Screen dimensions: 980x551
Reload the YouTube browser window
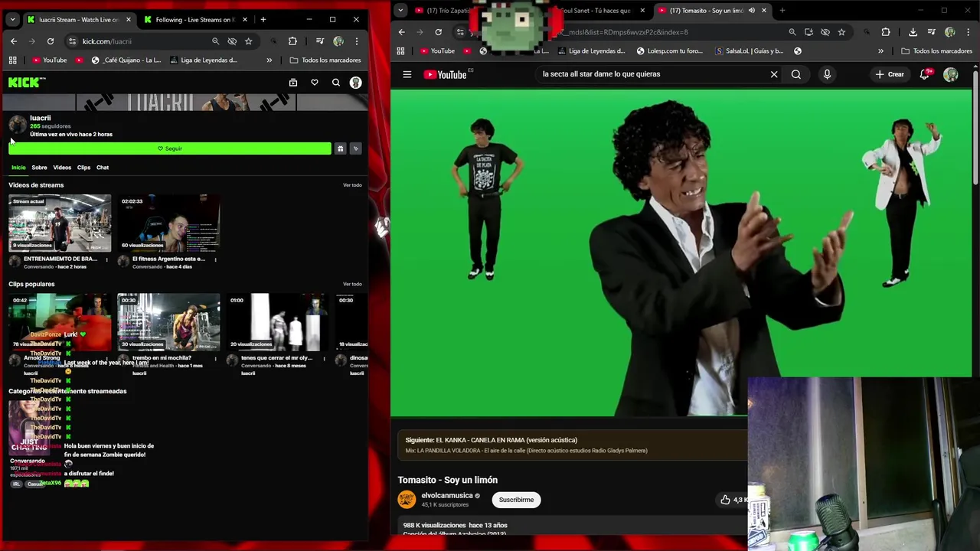pos(438,32)
